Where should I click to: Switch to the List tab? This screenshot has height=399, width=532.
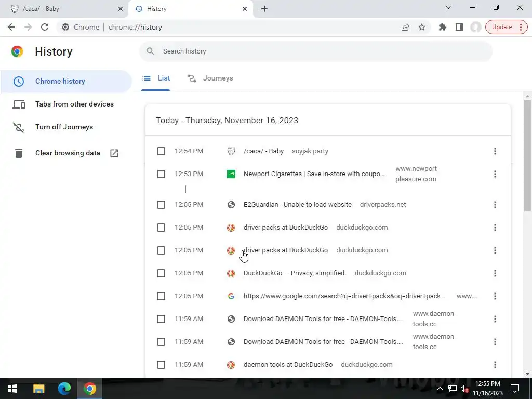pos(156,78)
